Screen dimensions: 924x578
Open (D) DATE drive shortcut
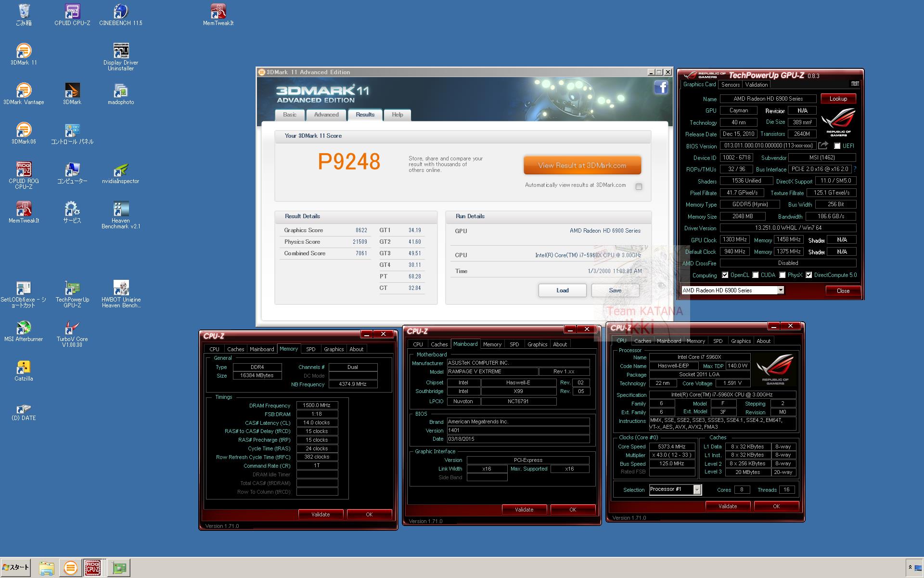click(24, 412)
